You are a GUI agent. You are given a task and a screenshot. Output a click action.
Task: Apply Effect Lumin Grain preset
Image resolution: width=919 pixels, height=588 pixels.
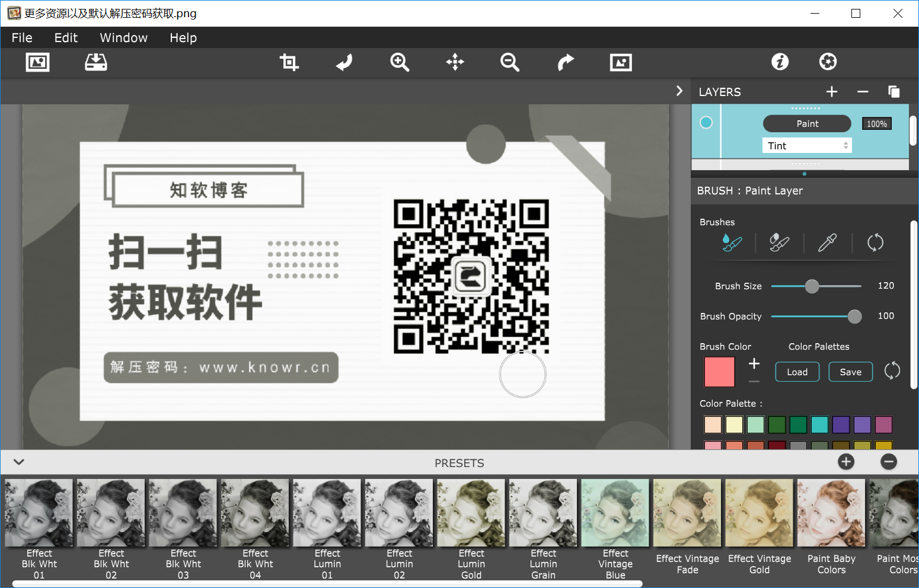click(543, 529)
